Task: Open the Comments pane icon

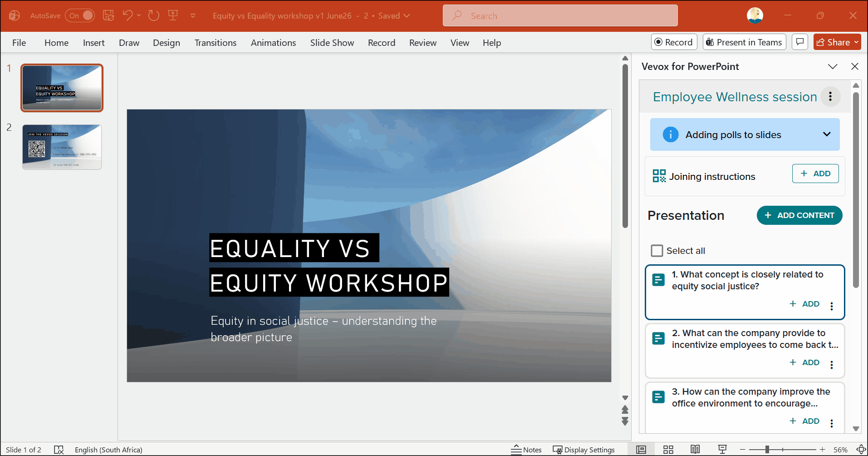Action: point(800,42)
